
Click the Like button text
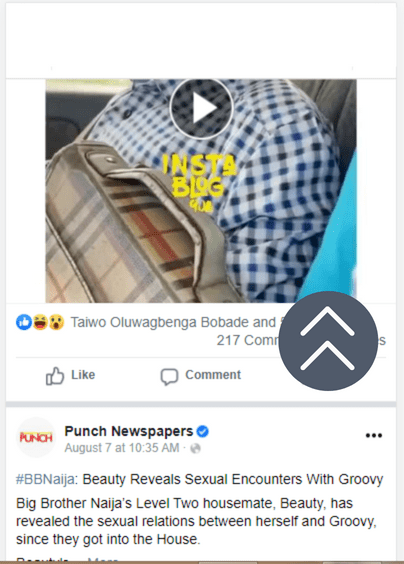[83, 375]
